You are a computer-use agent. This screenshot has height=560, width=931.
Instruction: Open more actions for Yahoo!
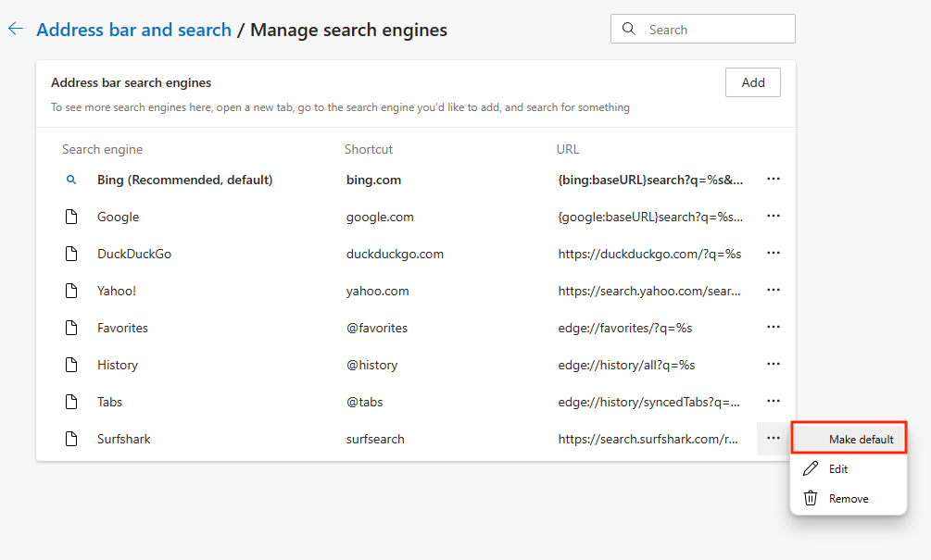[774, 291]
